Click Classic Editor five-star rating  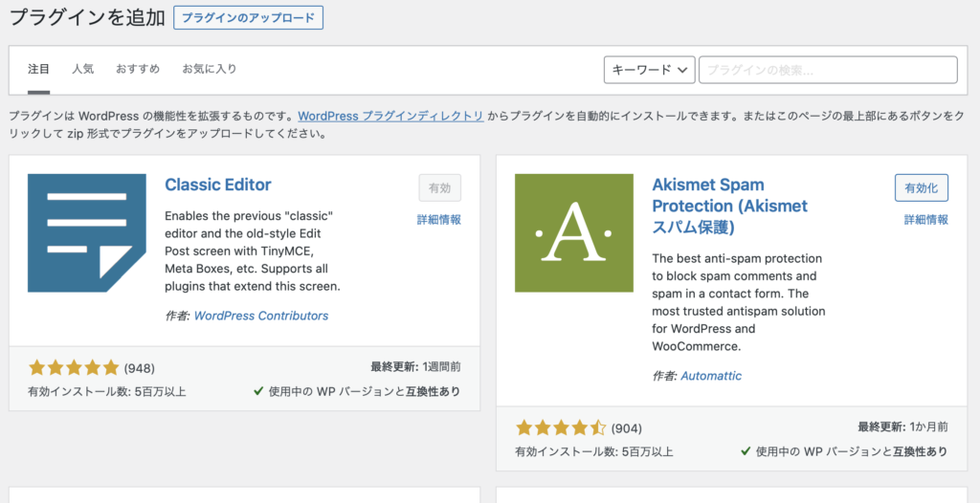click(74, 367)
